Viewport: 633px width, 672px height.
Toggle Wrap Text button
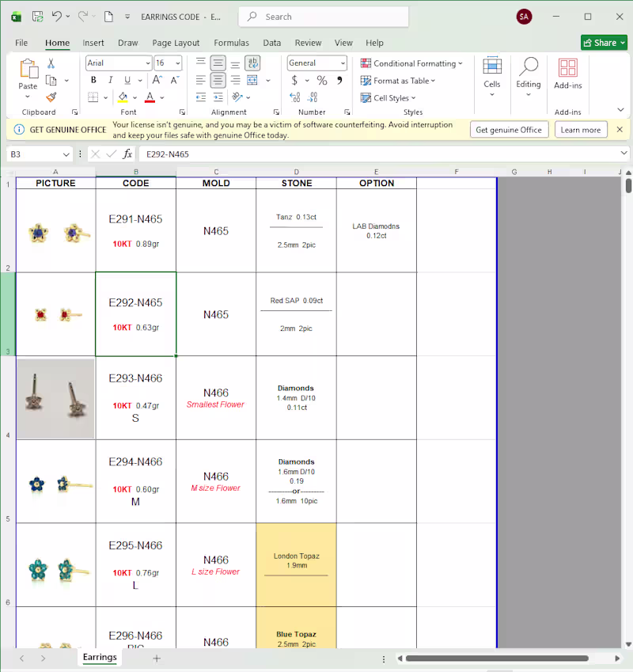tap(252, 63)
